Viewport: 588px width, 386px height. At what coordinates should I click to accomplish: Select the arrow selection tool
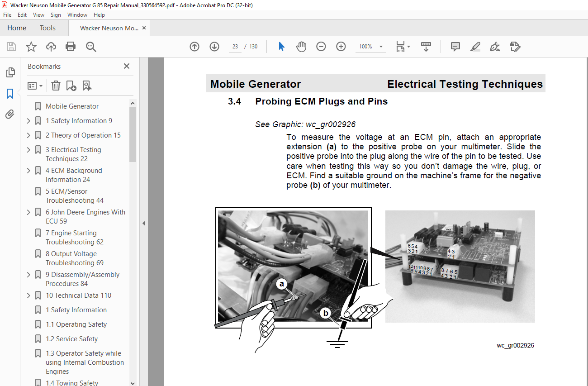click(281, 47)
